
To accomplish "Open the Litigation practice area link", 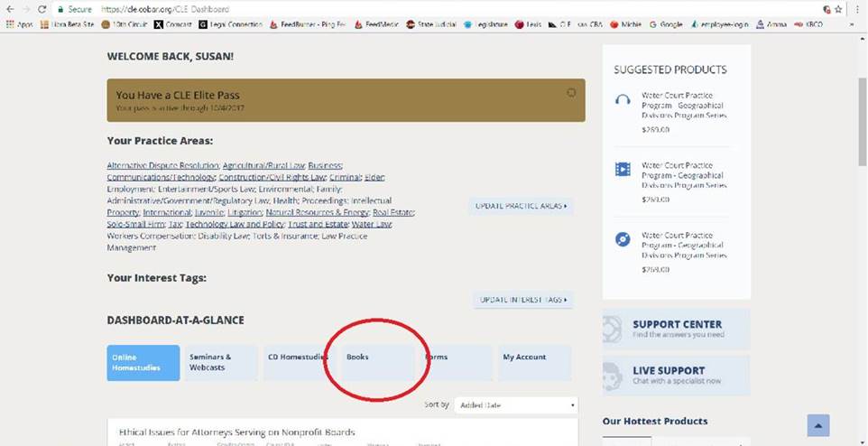I will 245,212.
